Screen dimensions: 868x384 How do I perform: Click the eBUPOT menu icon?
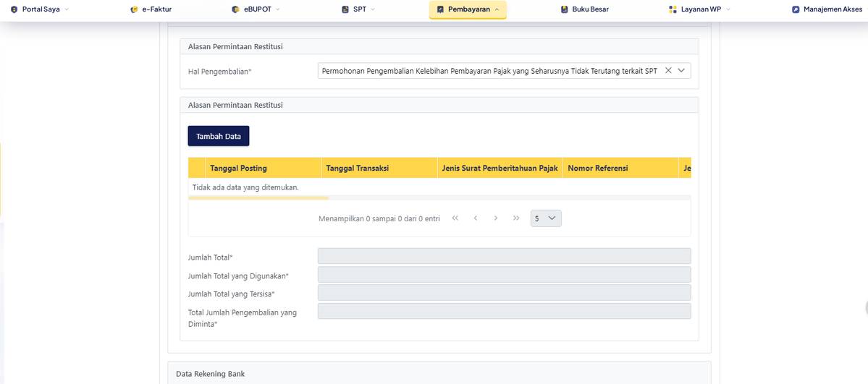235,9
